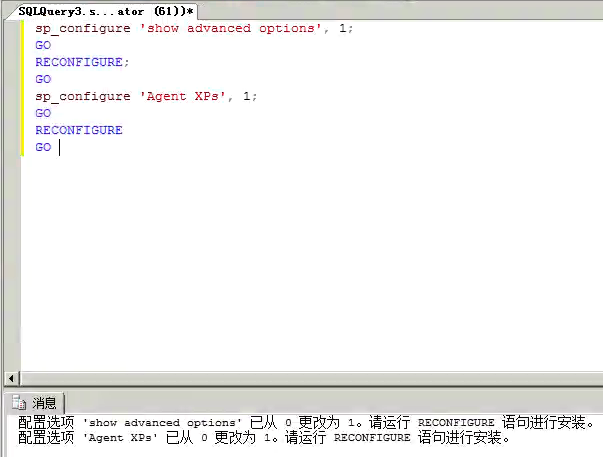The image size is (603, 457).
Task: Click the GO directly below RECONFIGURE;
Action: [x=43, y=79]
